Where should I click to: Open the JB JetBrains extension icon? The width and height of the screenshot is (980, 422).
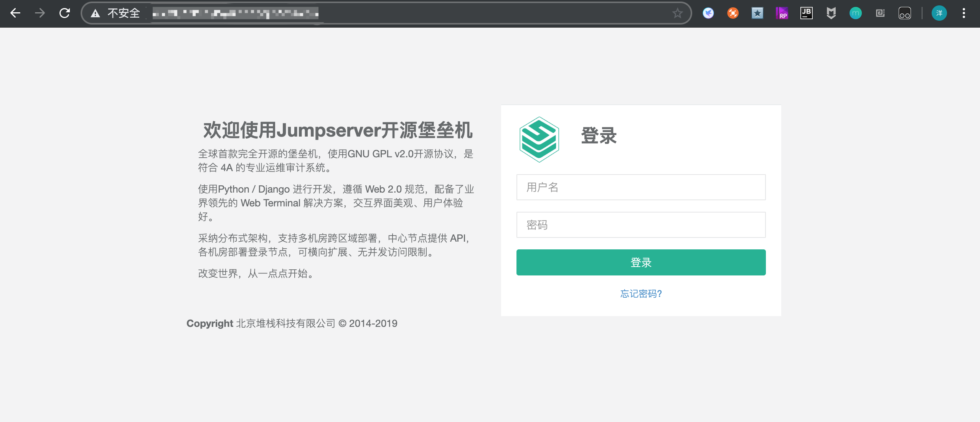coord(806,13)
